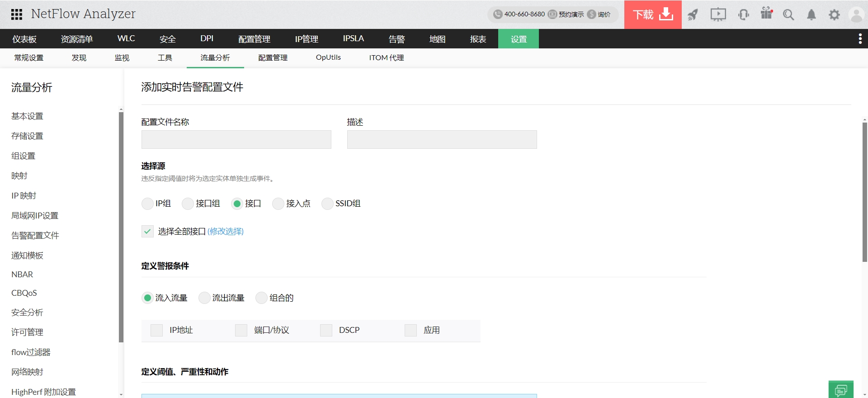The image size is (868, 398).
Task: Check the IP地址 checkbox
Action: click(x=156, y=330)
